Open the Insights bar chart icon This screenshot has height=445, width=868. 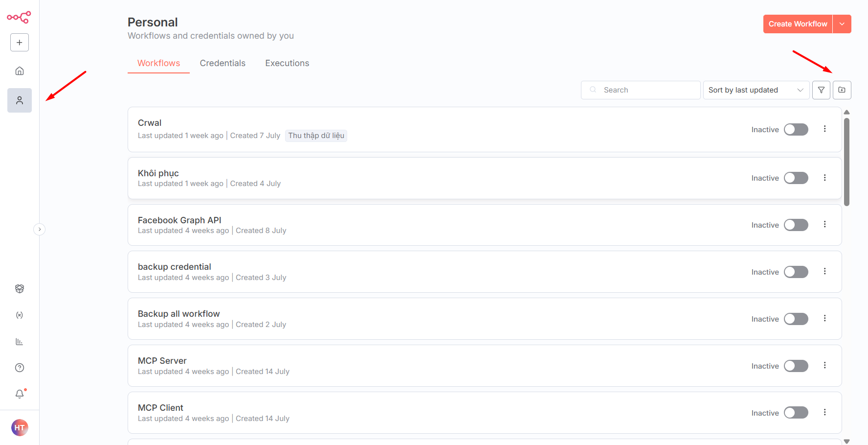20,342
